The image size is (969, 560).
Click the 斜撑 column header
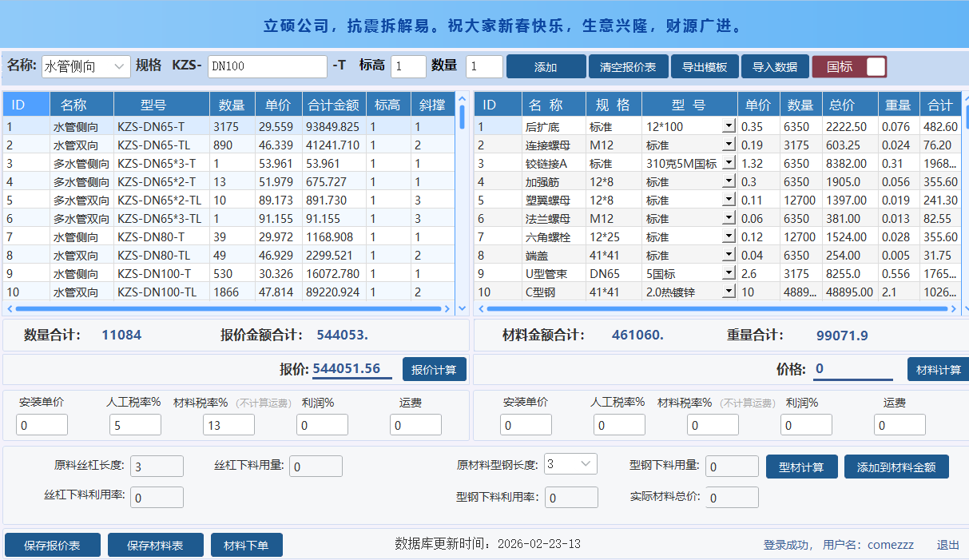(432, 105)
